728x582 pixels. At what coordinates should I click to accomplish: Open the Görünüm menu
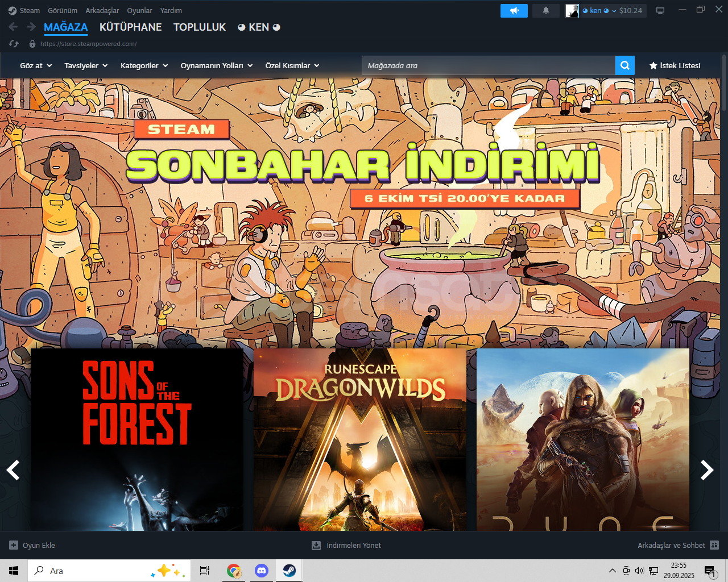pyautogui.click(x=63, y=11)
